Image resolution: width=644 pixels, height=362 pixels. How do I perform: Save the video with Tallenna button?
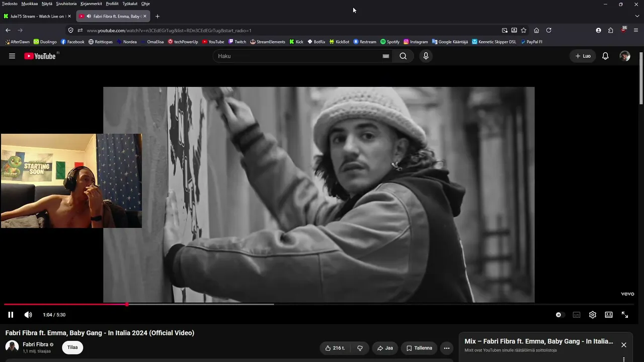(x=419, y=348)
